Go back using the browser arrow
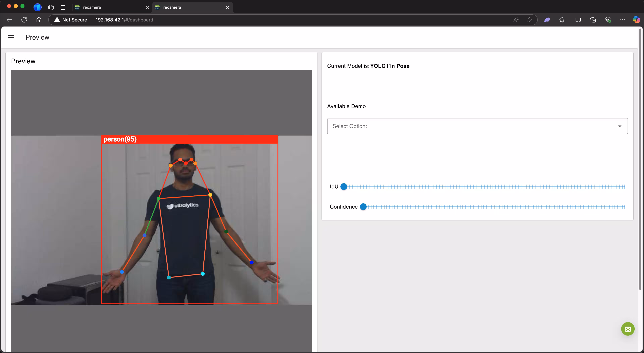The image size is (644, 353). [x=9, y=20]
